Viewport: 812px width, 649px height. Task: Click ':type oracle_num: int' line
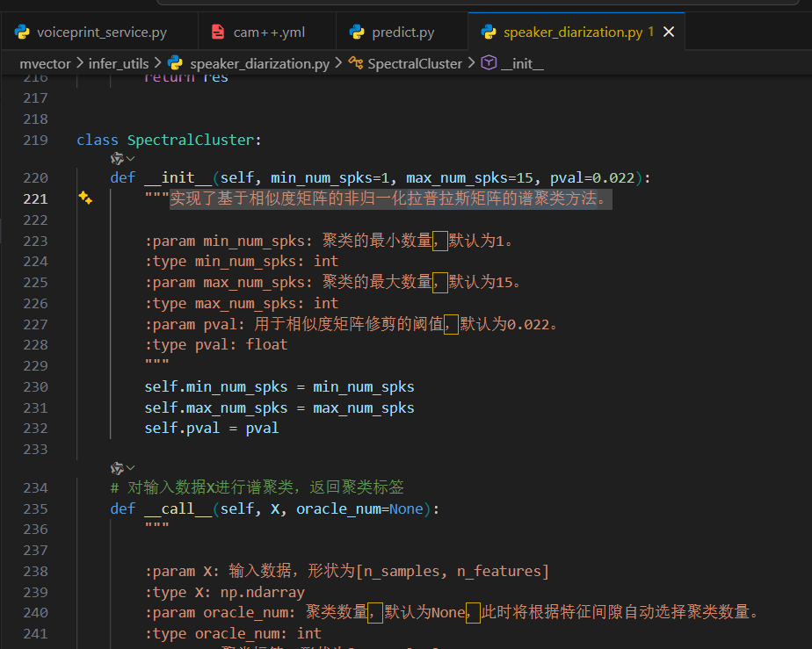233,633
